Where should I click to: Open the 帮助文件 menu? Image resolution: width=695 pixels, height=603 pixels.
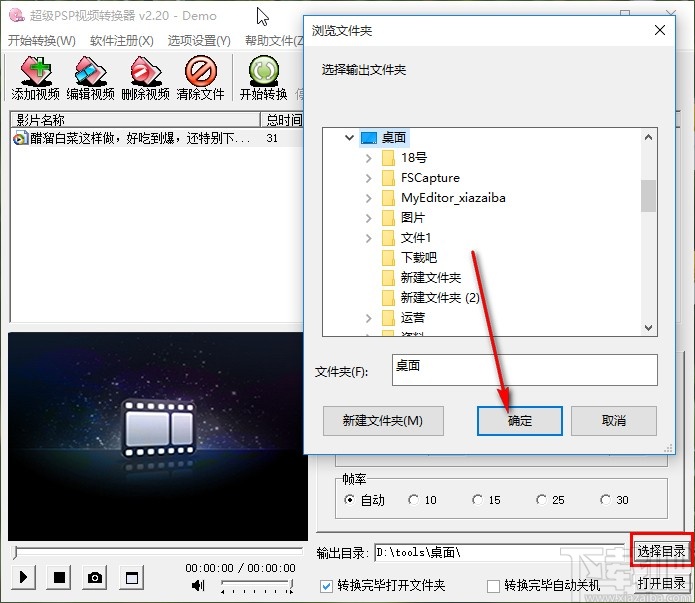click(274, 41)
